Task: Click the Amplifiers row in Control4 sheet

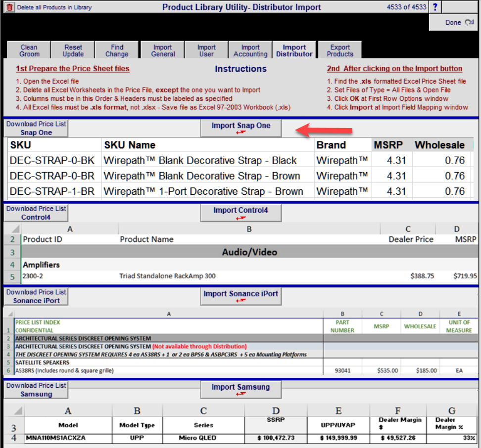Action: (x=249, y=265)
